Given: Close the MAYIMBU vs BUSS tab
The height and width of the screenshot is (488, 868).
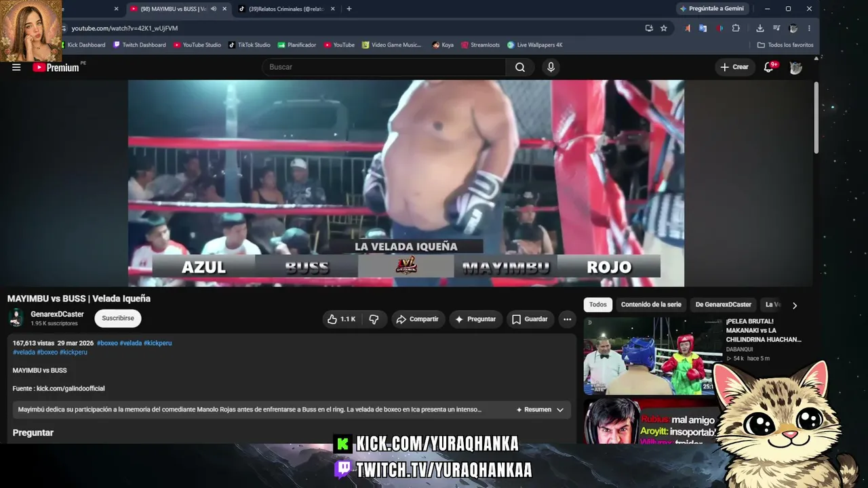Looking at the screenshot, I should [x=224, y=9].
